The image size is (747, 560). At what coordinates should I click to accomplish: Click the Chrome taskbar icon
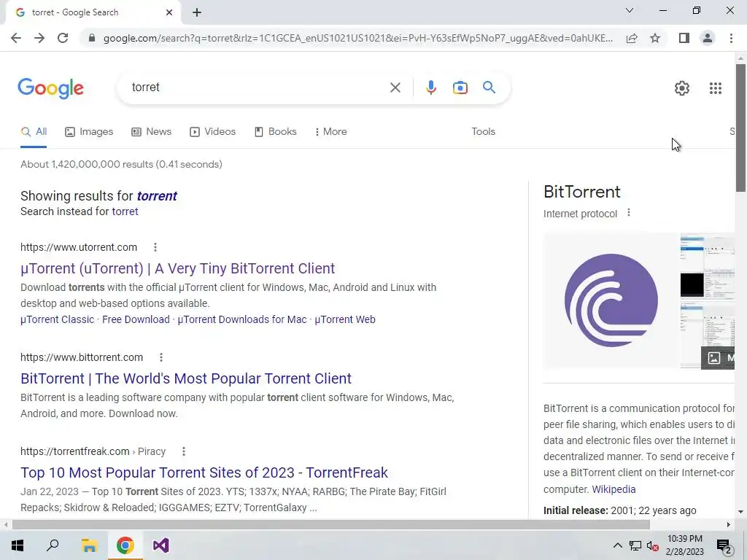tap(125, 545)
